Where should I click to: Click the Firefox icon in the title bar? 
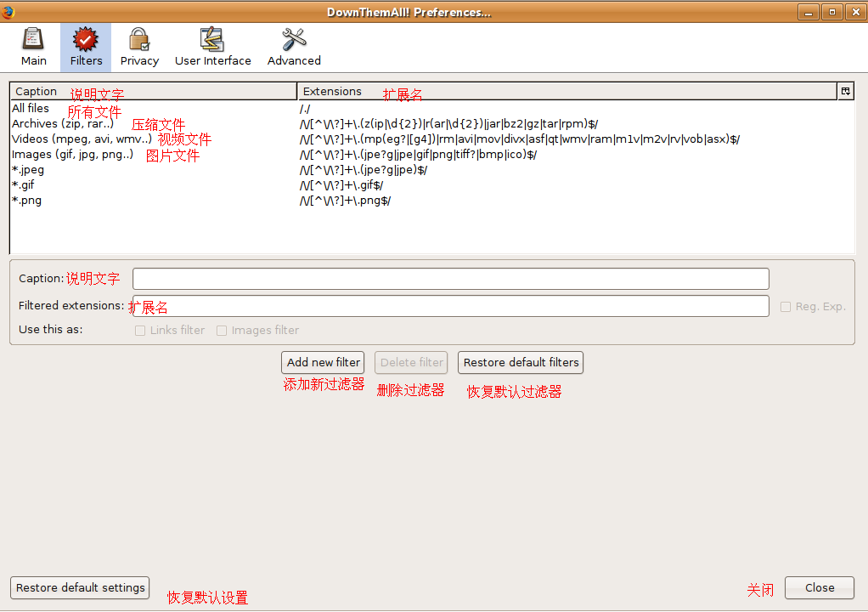[x=8, y=12]
